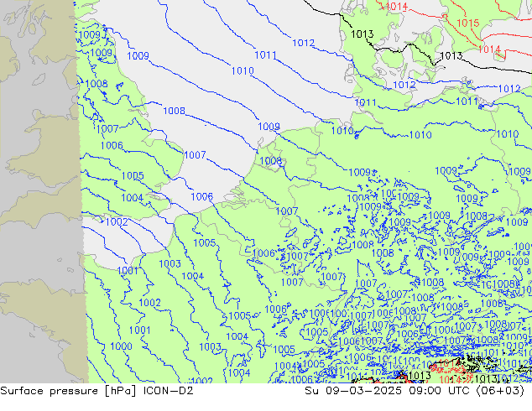
Task: Click the "Su 09-03-2025 09:00 UTC (06+03)" timestamp
Action: click(x=415, y=391)
